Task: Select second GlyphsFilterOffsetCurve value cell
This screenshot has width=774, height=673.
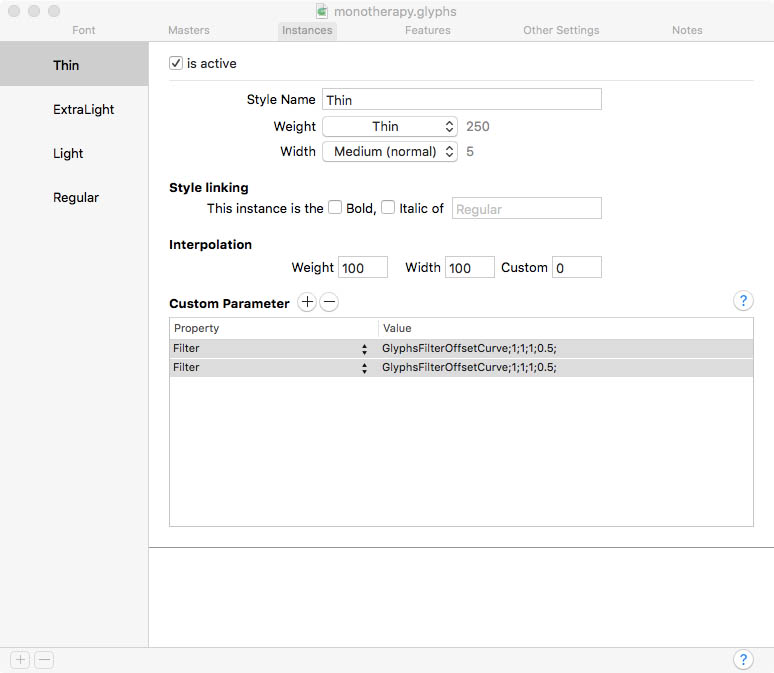Action: (x=566, y=367)
